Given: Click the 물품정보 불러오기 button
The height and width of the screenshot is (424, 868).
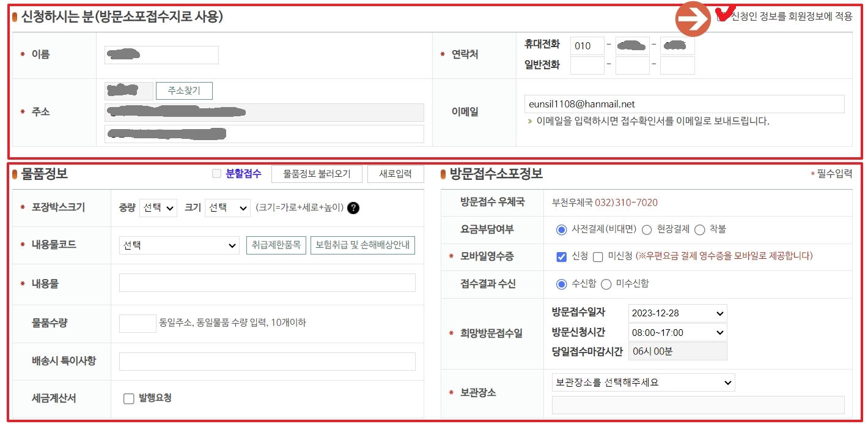Looking at the screenshot, I should coord(317,174).
